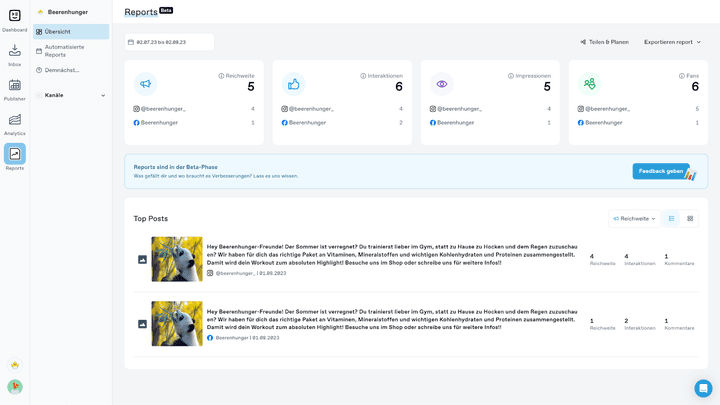This screenshot has height=405, width=720.
Task: Show info tooltip icon next to Impressionen
Action: tap(511, 76)
